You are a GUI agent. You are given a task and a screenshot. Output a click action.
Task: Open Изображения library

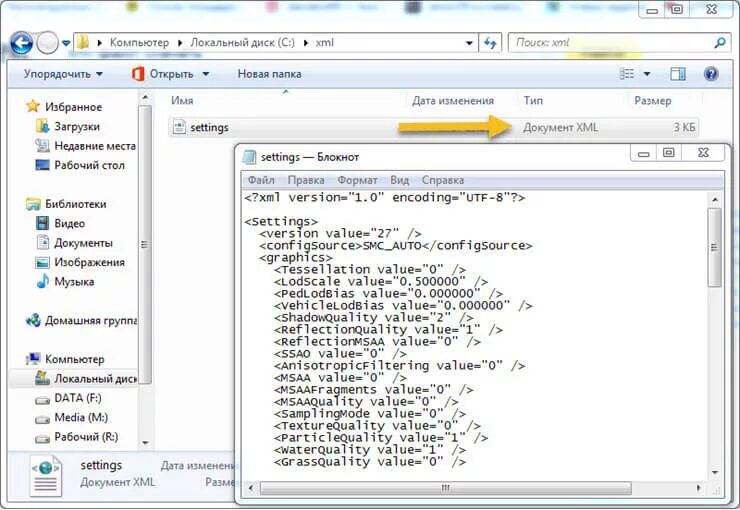coord(89,262)
